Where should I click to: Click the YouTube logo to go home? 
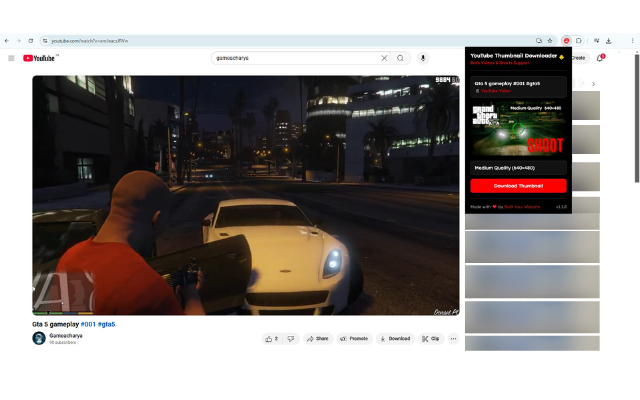(x=40, y=58)
